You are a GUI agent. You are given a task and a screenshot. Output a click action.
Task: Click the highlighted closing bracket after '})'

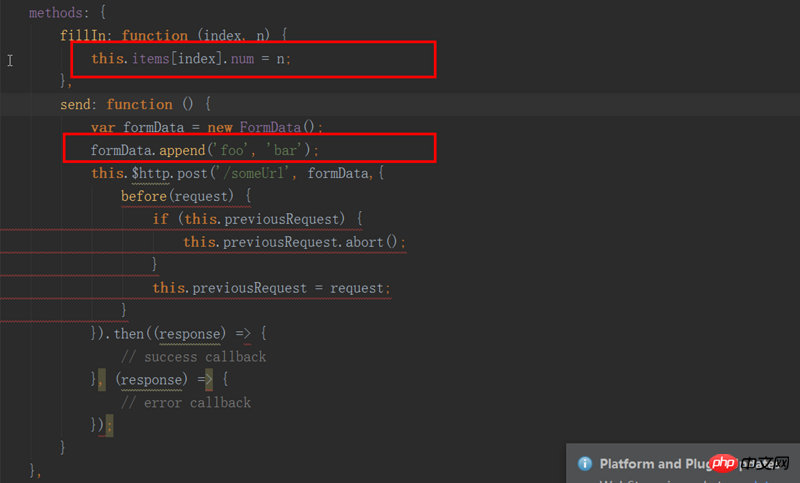(x=109, y=426)
